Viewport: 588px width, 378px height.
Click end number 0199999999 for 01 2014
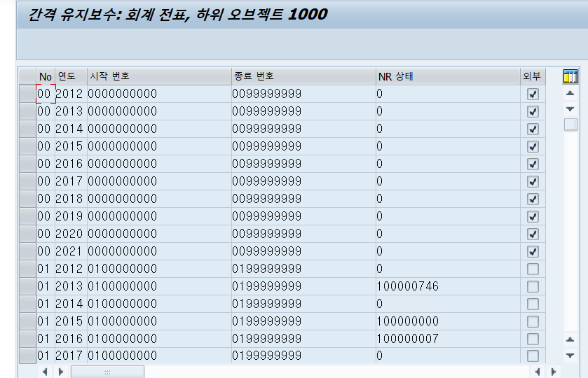[x=303, y=303]
